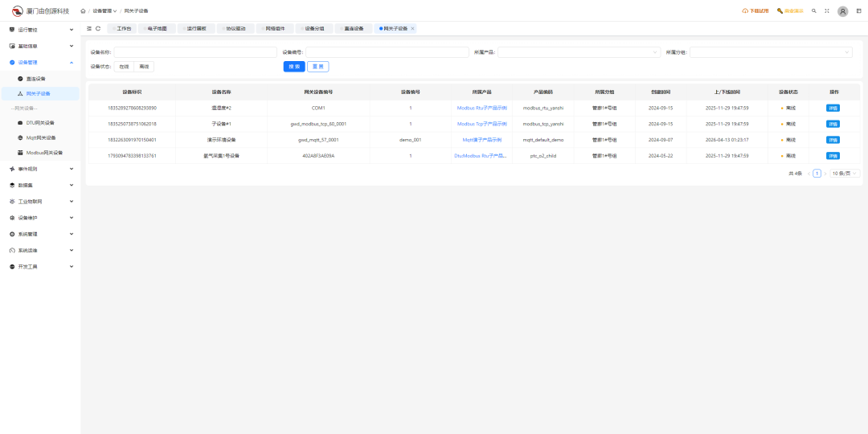Open the 10 条/页 page size selector
Viewport: 868px width, 434px height.
pyautogui.click(x=845, y=173)
